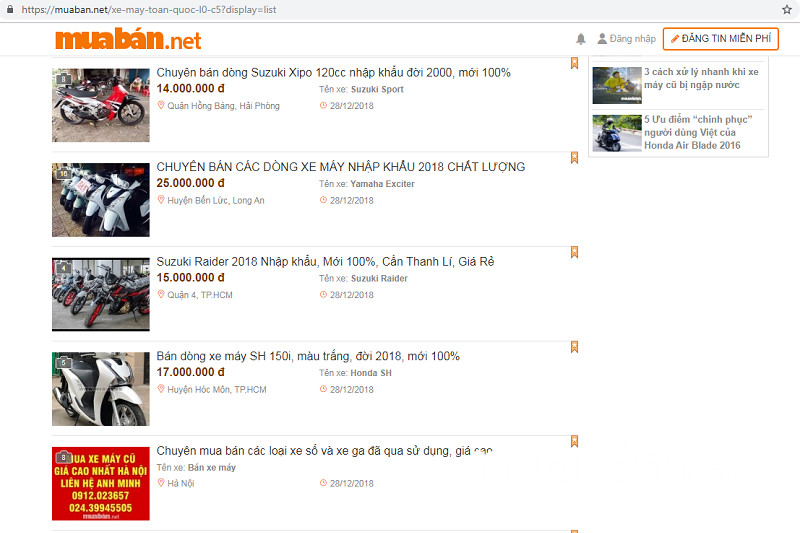800x533 pixels.
Task: Open article 3 cách xử lý nhanh khi xe ngập nước
Action: pyautogui.click(x=701, y=78)
